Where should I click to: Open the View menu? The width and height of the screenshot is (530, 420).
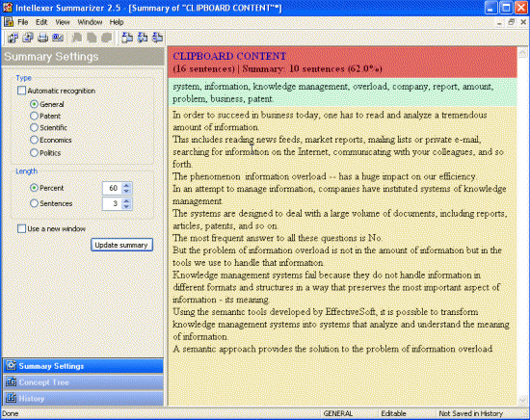63,22
